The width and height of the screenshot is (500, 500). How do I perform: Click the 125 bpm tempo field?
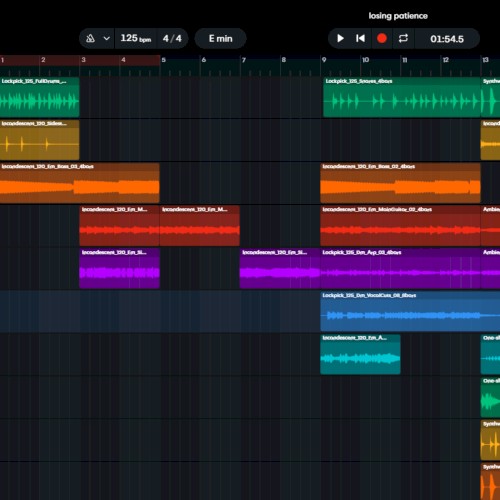click(x=136, y=39)
